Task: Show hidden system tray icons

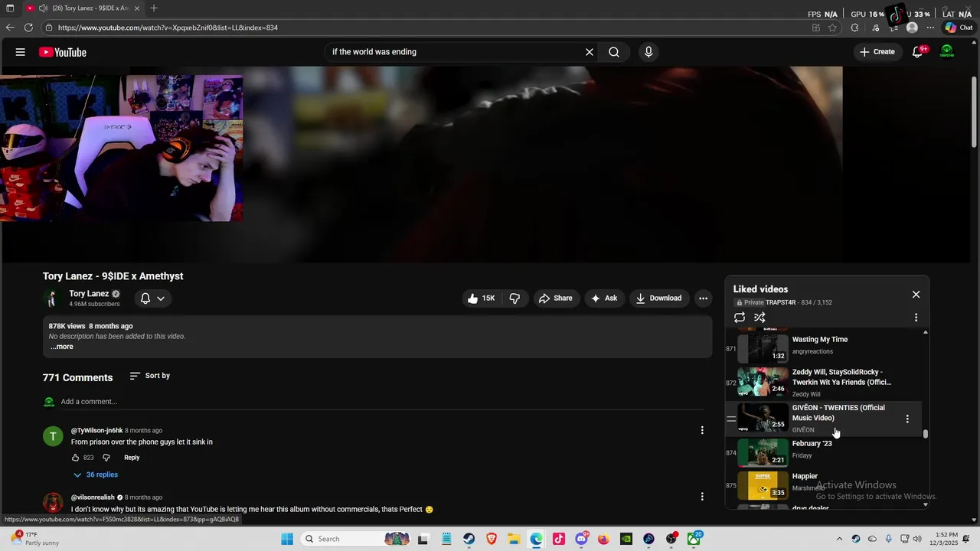Action: (839, 540)
